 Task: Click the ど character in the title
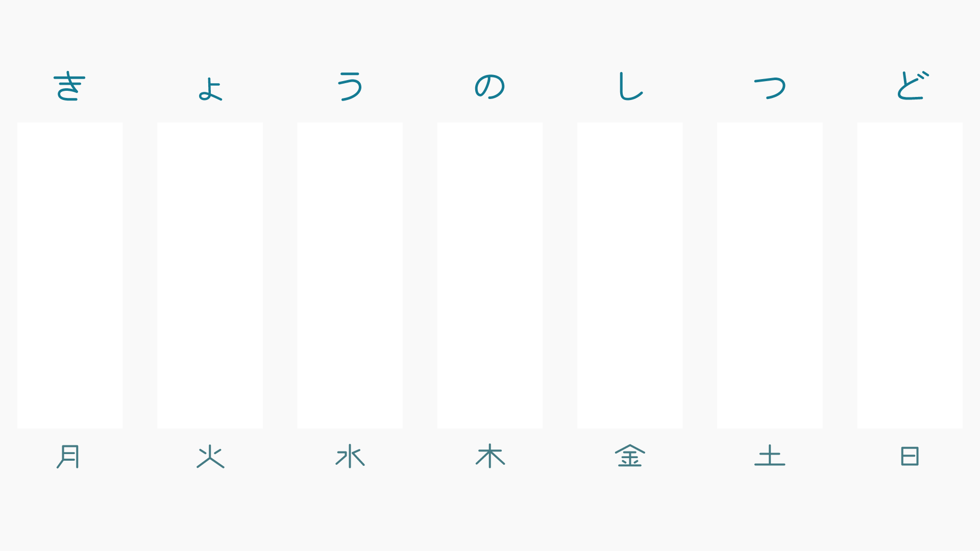pyautogui.click(x=912, y=86)
